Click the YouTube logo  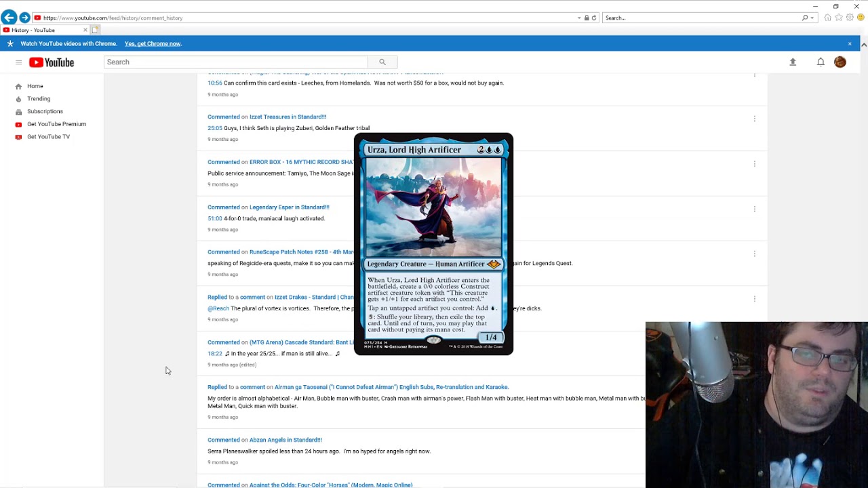(52, 62)
